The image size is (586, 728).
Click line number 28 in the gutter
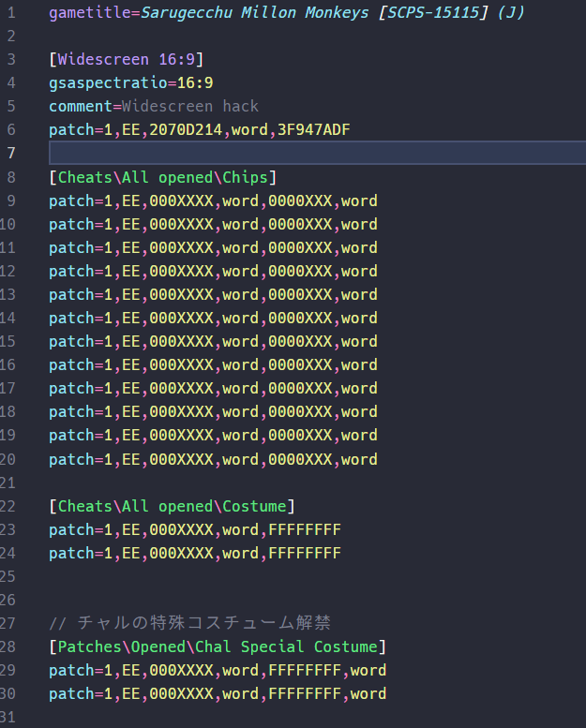click(x=8, y=647)
